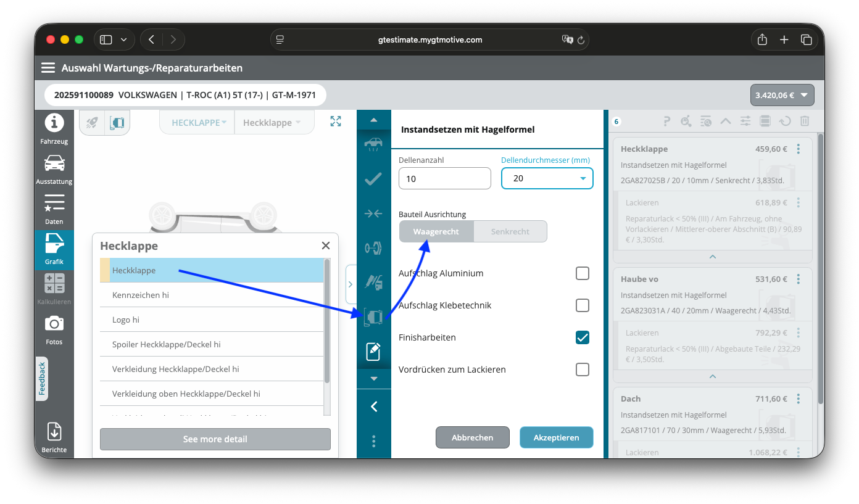Image resolution: width=859 pixels, height=504 pixels.
Task: Open the Daten sidebar section
Action: click(54, 210)
